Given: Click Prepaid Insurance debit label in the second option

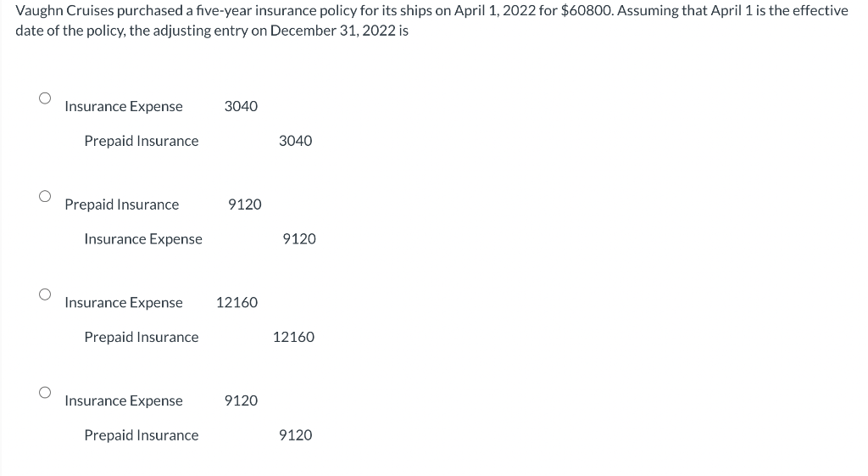Looking at the screenshot, I should [122, 204].
